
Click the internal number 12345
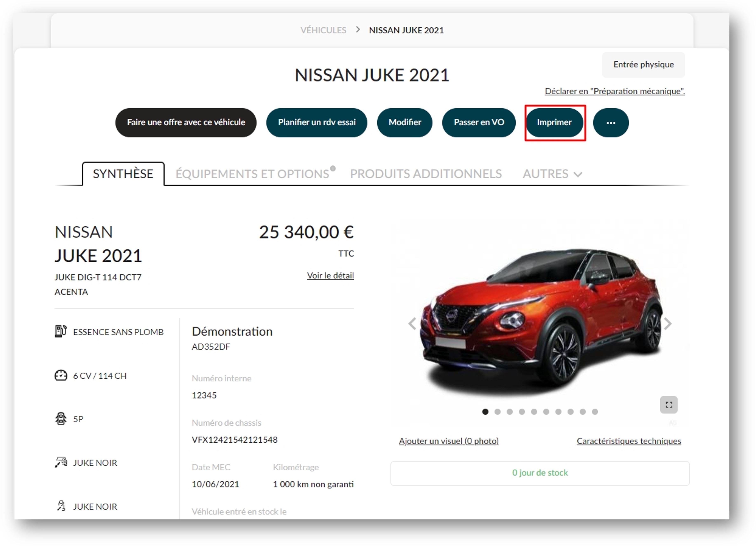[x=204, y=395]
